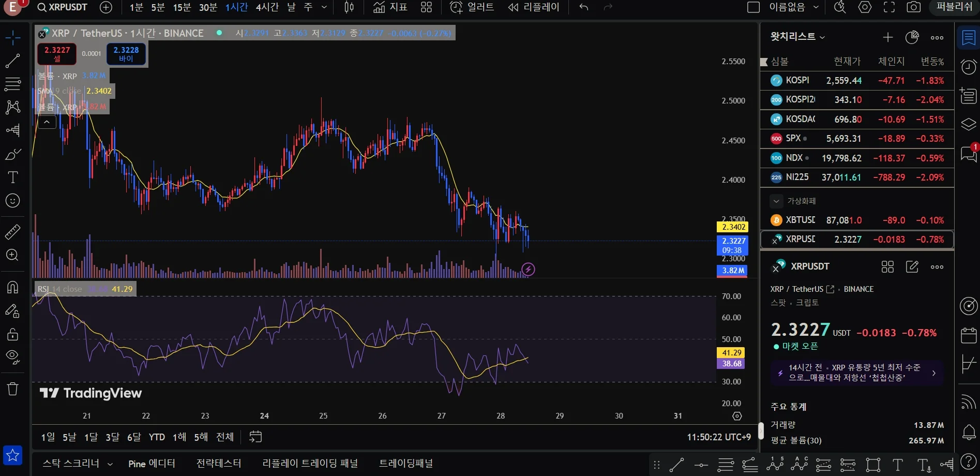This screenshot has height=476, width=980.
Task: Toggle hide all drawings eye icon
Action: 12,356
